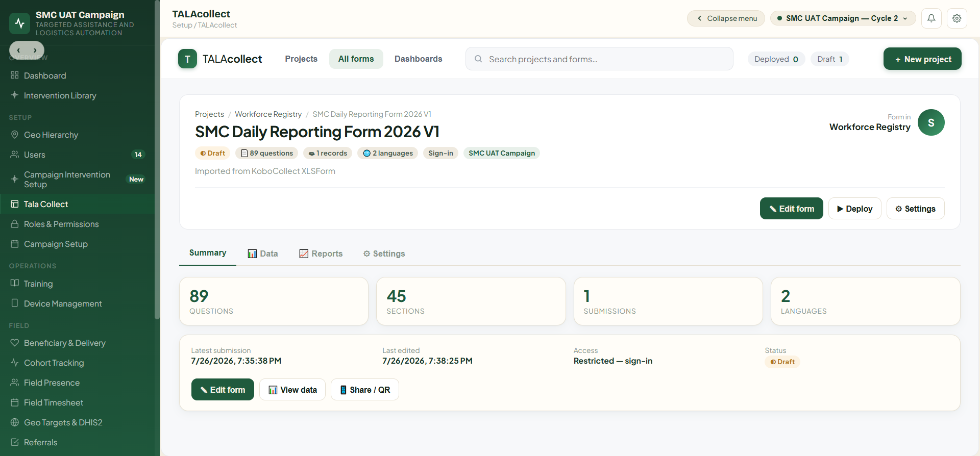Click the green TALAcollect T logo
Screen dimensions: 980x456
pos(187,59)
